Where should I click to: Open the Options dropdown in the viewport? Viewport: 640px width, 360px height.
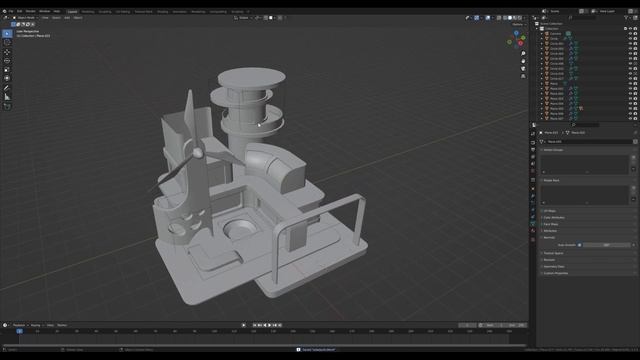pos(519,24)
